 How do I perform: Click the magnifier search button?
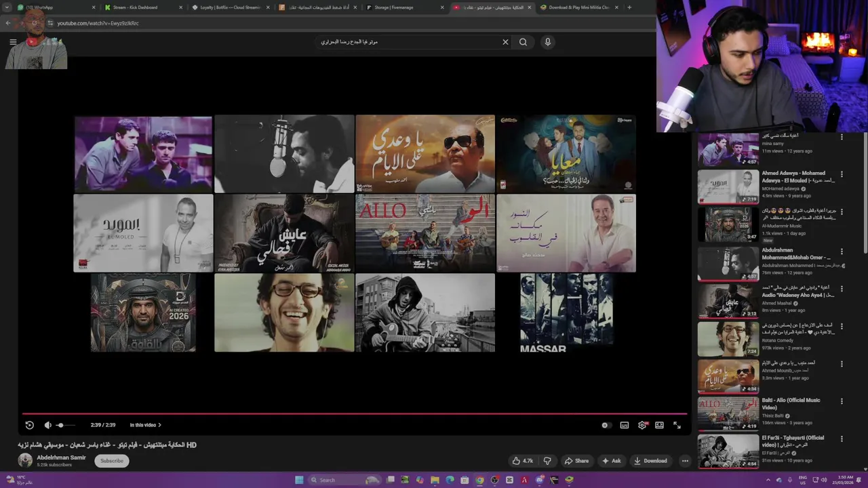[x=523, y=42]
